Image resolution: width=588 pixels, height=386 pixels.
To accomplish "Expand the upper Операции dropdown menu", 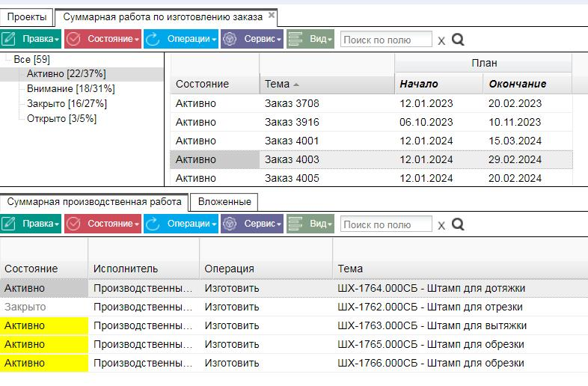I will (181, 39).
